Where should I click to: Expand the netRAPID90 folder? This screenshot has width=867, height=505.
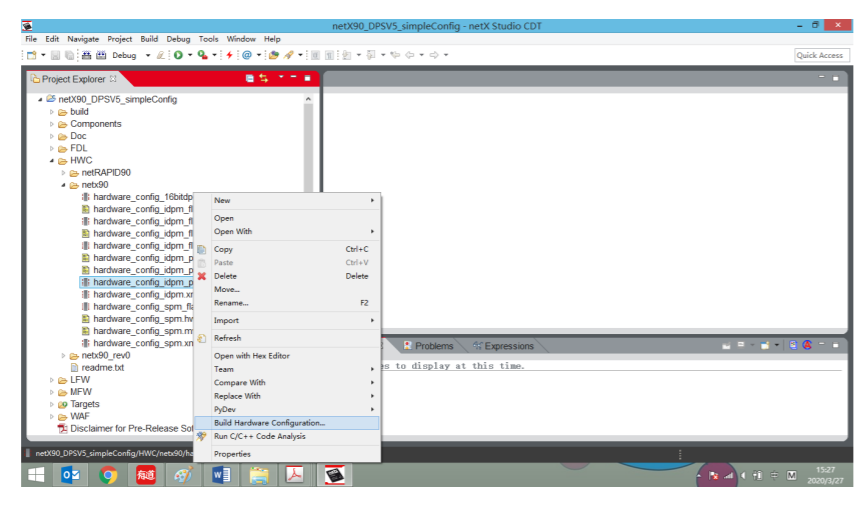[x=64, y=173]
